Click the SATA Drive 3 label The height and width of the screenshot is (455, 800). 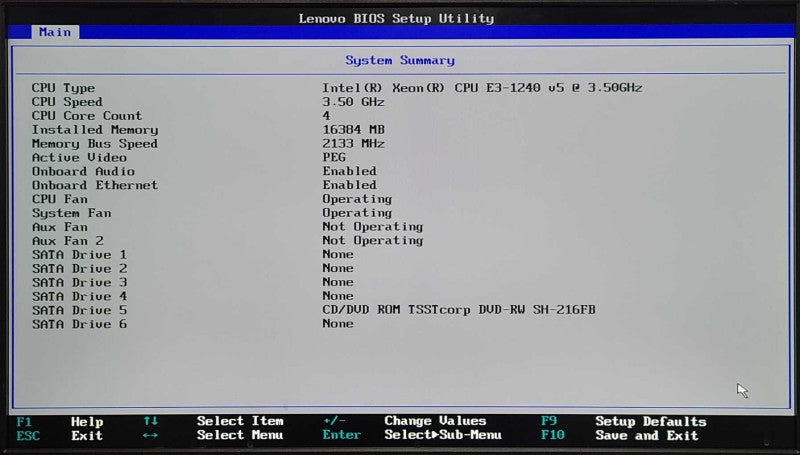[x=79, y=283]
